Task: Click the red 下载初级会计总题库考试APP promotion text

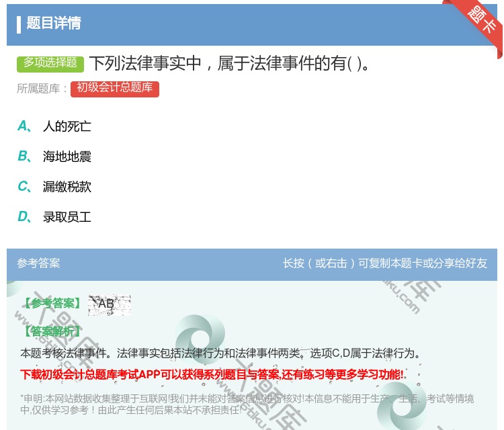Action: pos(212,375)
